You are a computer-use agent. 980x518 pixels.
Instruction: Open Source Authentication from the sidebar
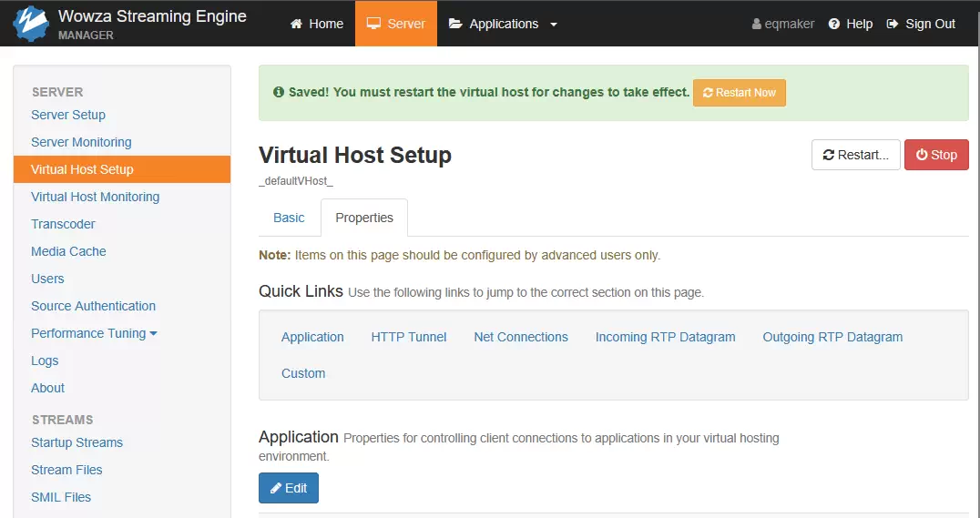[x=93, y=306]
